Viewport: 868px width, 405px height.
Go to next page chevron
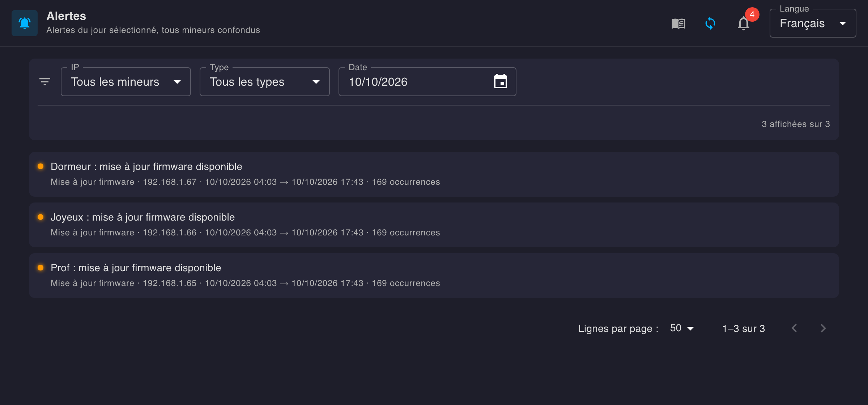(823, 328)
